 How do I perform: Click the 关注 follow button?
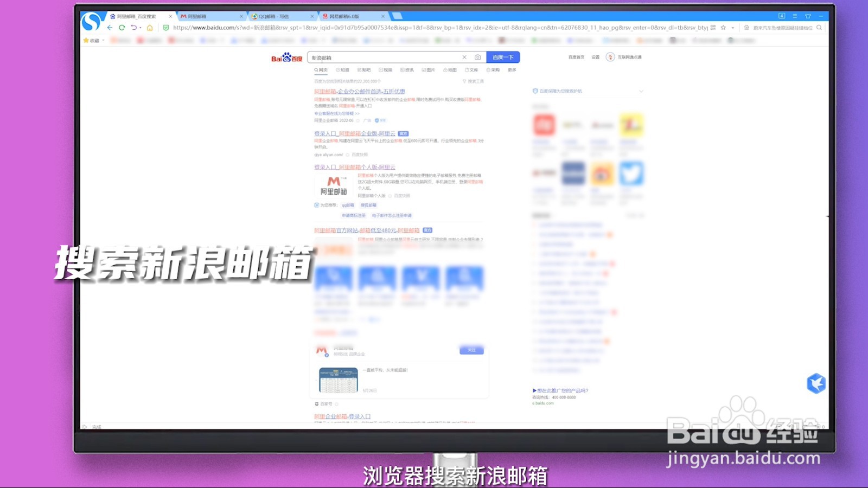click(x=471, y=350)
